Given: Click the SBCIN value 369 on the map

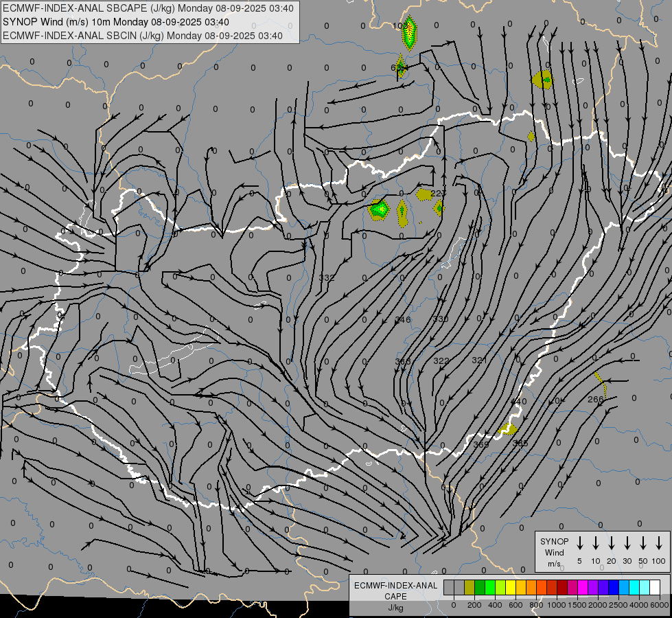Looking at the screenshot, I should (481, 444).
